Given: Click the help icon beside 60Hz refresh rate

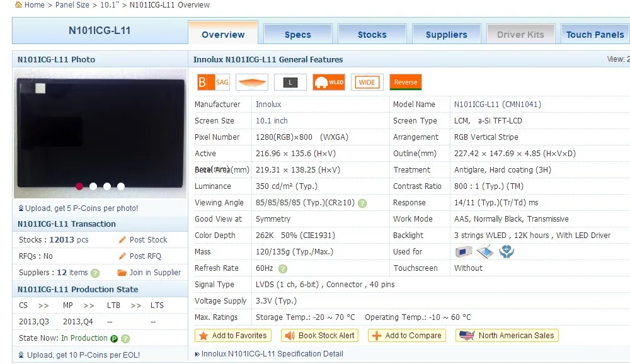Looking at the screenshot, I should [283, 269].
